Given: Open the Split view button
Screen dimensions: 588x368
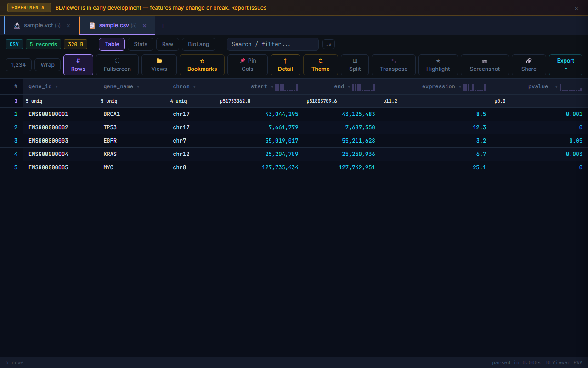Looking at the screenshot, I should pyautogui.click(x=355, y=65).
